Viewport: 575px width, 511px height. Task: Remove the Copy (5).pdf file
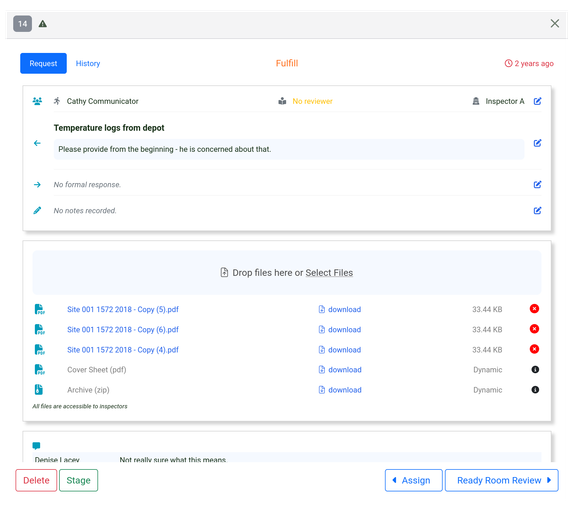[534, 309]
